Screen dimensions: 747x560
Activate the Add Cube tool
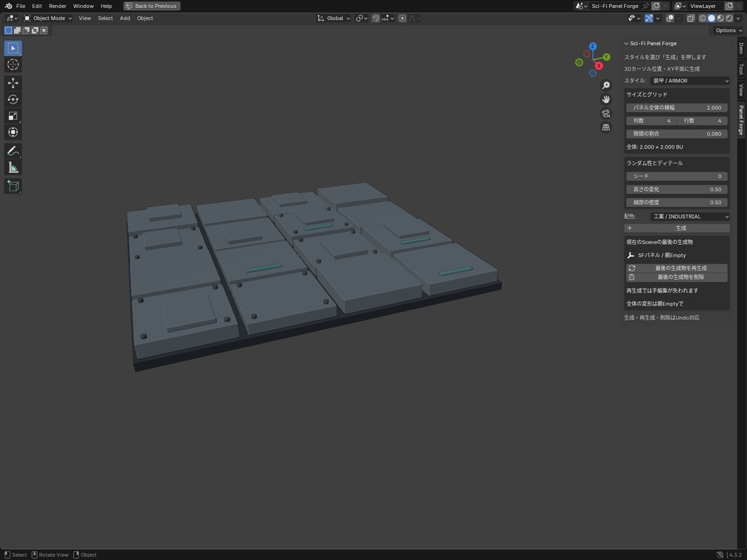coord(13,186)
